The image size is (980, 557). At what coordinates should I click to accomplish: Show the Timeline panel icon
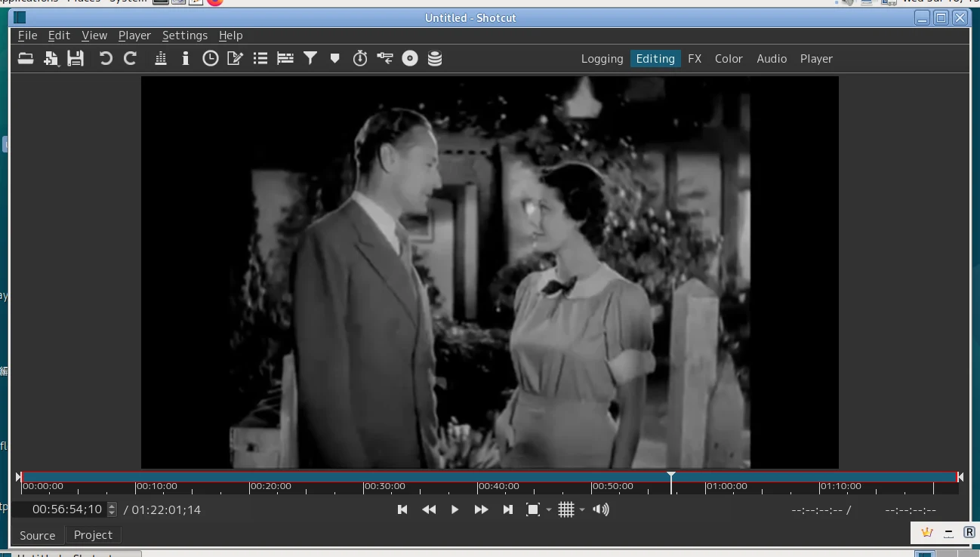(x=285, y=58)
